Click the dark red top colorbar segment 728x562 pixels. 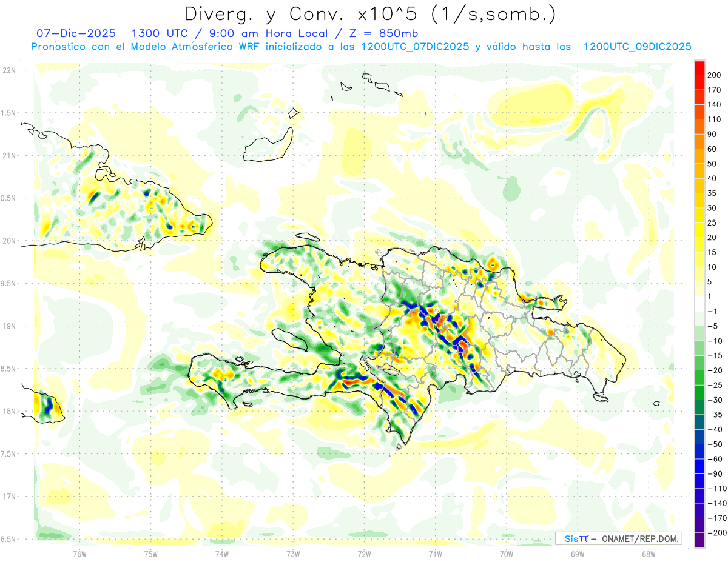pos(699,67)
